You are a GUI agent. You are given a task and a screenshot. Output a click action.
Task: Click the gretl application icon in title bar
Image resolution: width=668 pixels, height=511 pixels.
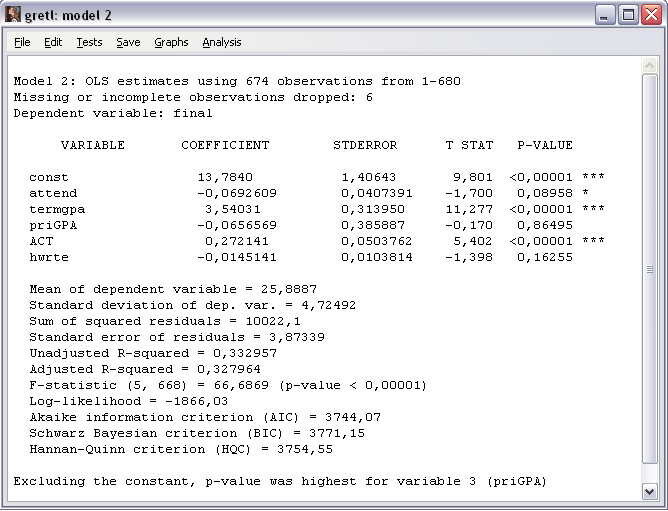point(13,14)
